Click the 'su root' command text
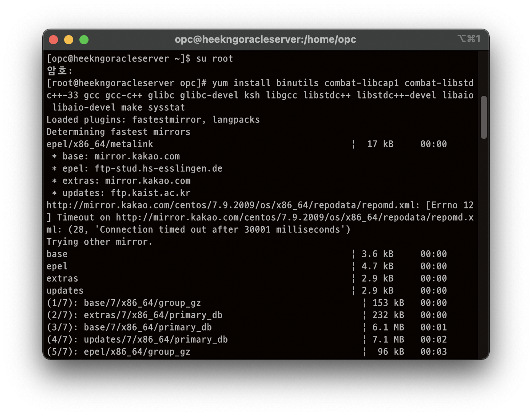 (x=214, y=59)
